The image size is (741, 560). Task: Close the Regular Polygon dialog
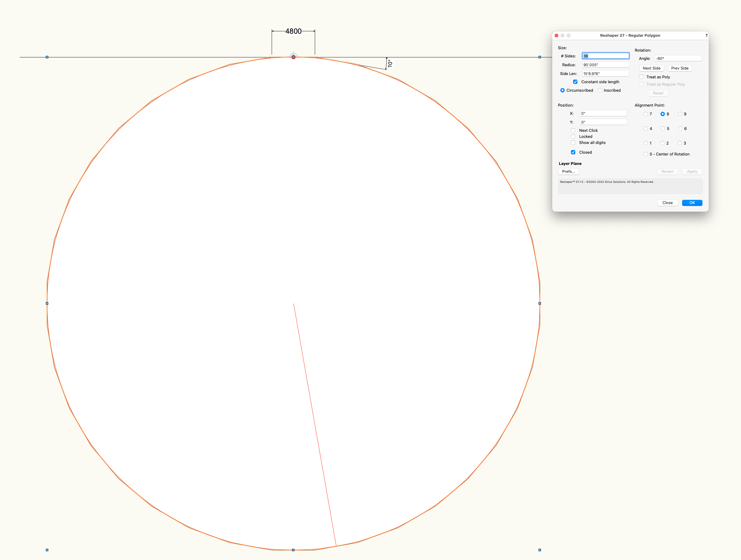point(667,203)
